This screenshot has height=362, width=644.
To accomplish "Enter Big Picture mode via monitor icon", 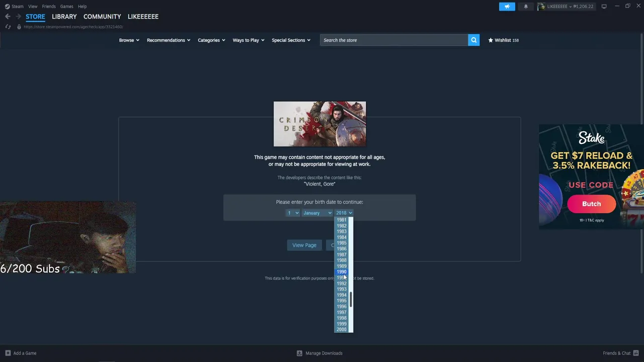I will click(x=604, y=7).
